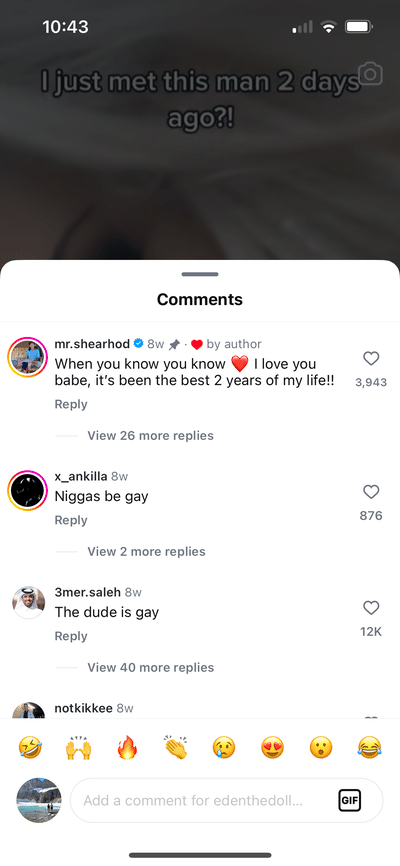
Task: Like the 3mer.saleh comment
Action: tap(371, 608)
